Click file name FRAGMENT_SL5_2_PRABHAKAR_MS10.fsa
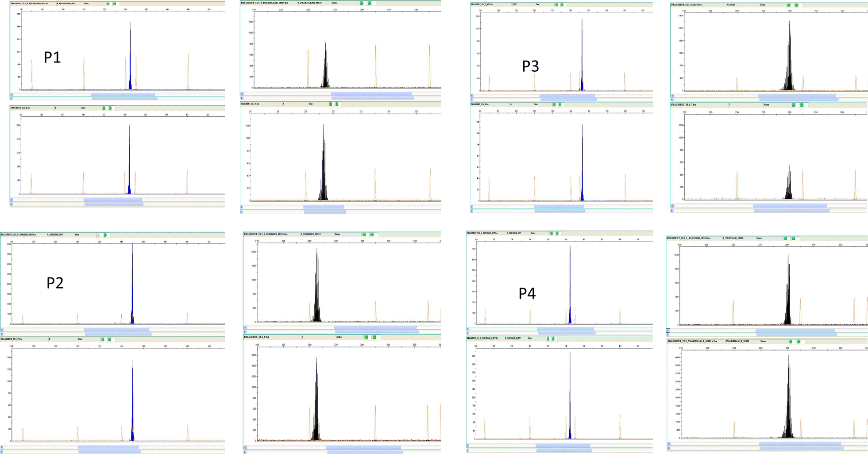Image resolution: width=868 pixels, height=454 pixels. (264, 3)
